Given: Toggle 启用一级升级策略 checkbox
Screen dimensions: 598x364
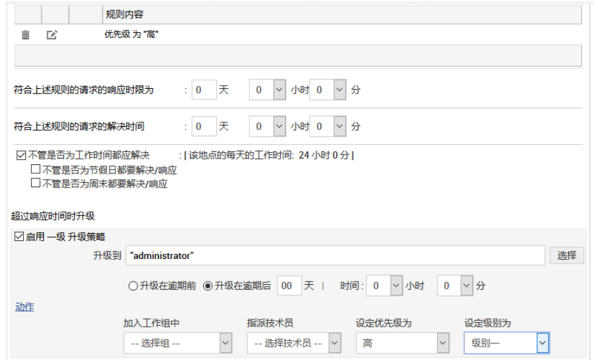Looking at the screenshot, I should [19, 237].
